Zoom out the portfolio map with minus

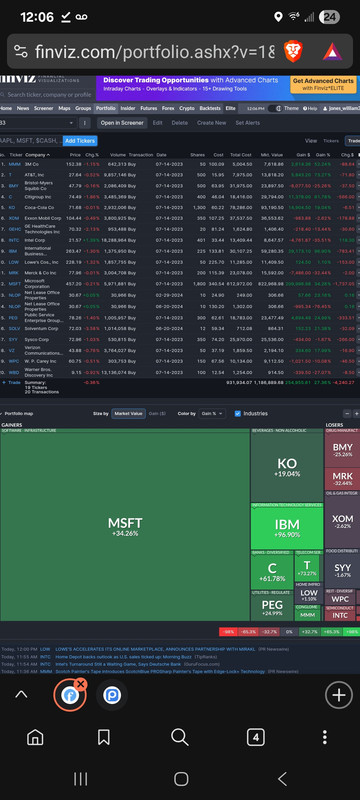(x=348, y=414)
